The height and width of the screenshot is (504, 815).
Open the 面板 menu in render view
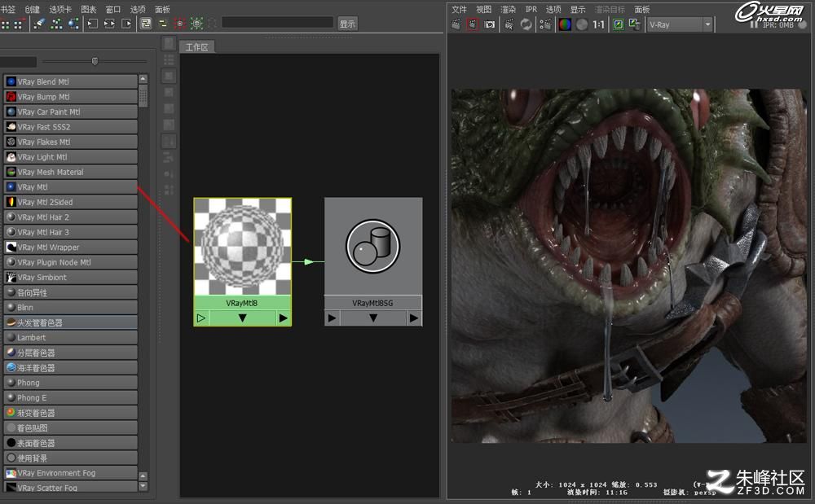(642, 9)
